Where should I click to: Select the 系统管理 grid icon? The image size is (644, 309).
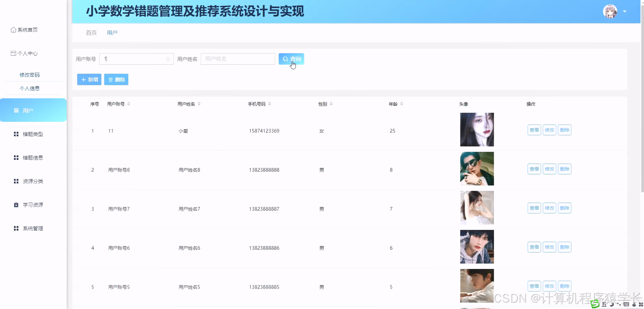point(16,228)
